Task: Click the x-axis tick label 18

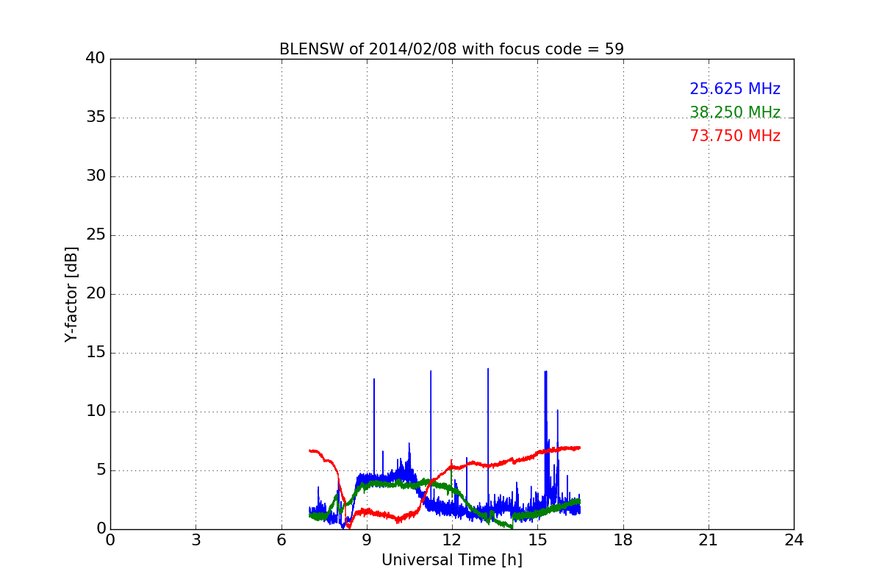Action: click(623, 539)
